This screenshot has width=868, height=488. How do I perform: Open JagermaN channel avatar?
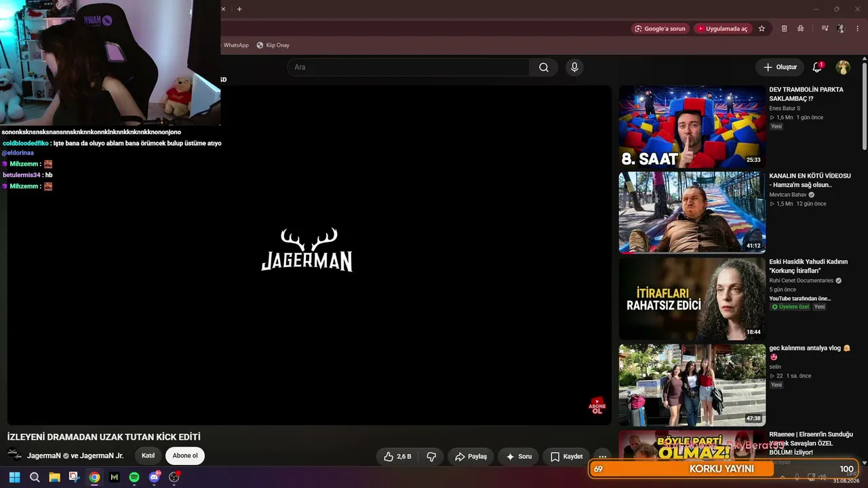[14, 455]
